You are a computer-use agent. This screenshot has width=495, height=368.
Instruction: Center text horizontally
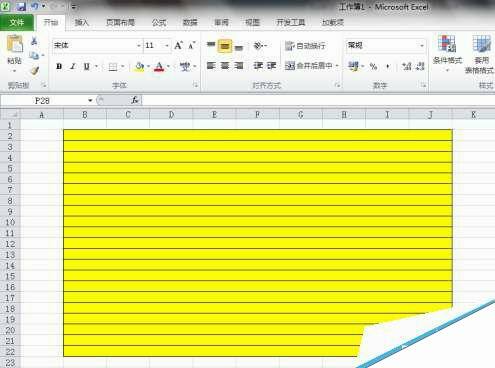(x=225, y=65)
